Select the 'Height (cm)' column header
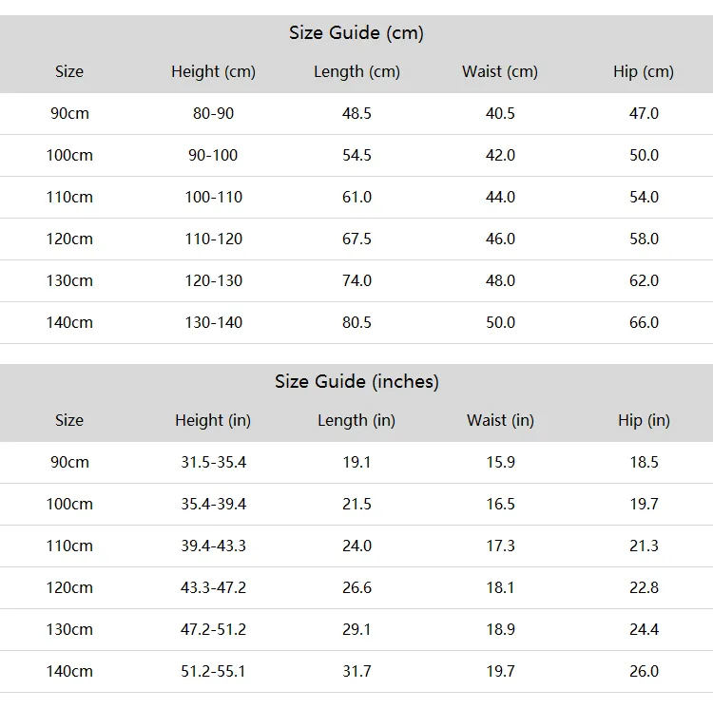Viewport: 713px width, 728px height. tap(213, 71)
